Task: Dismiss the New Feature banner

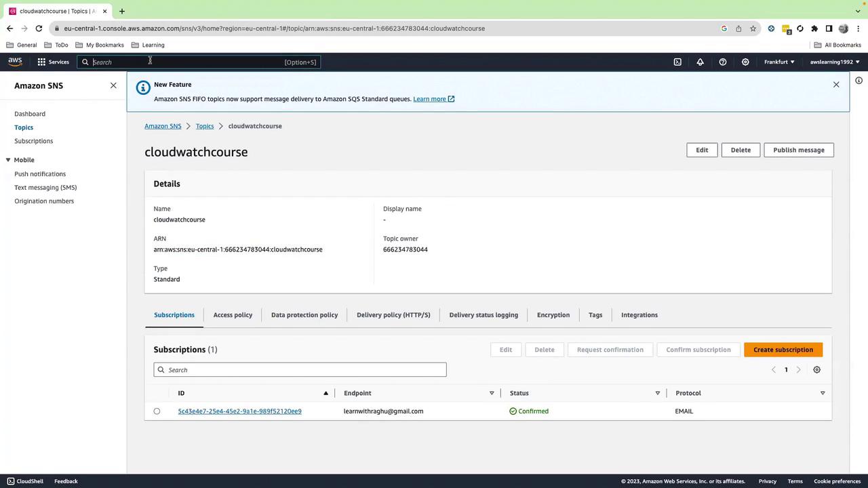Action: click(x=836, y=85)
